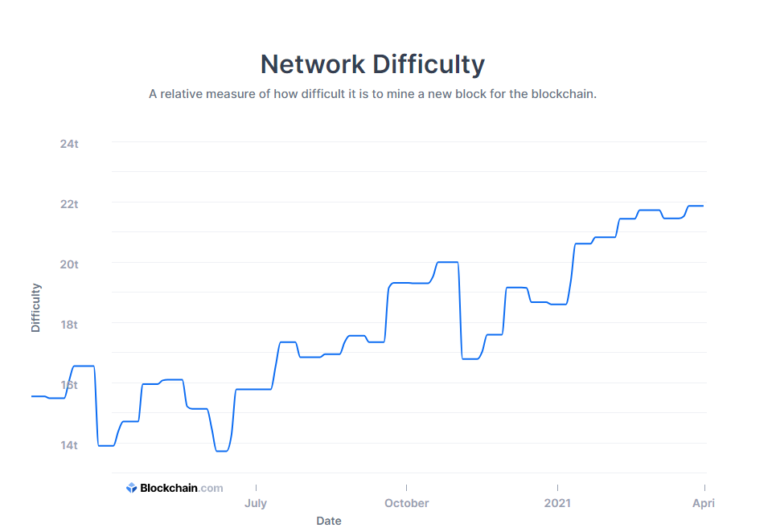This screenshot has width=772, height=532.
Task: Click the Difficulty vertical axis title
Action: click(x=35, y=308)
